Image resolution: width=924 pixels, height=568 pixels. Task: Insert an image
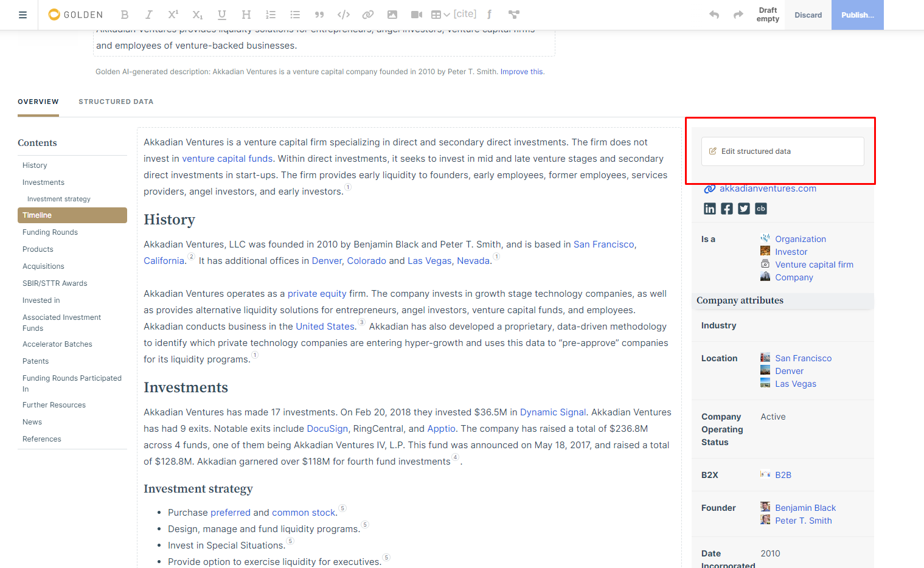point(392,15)
